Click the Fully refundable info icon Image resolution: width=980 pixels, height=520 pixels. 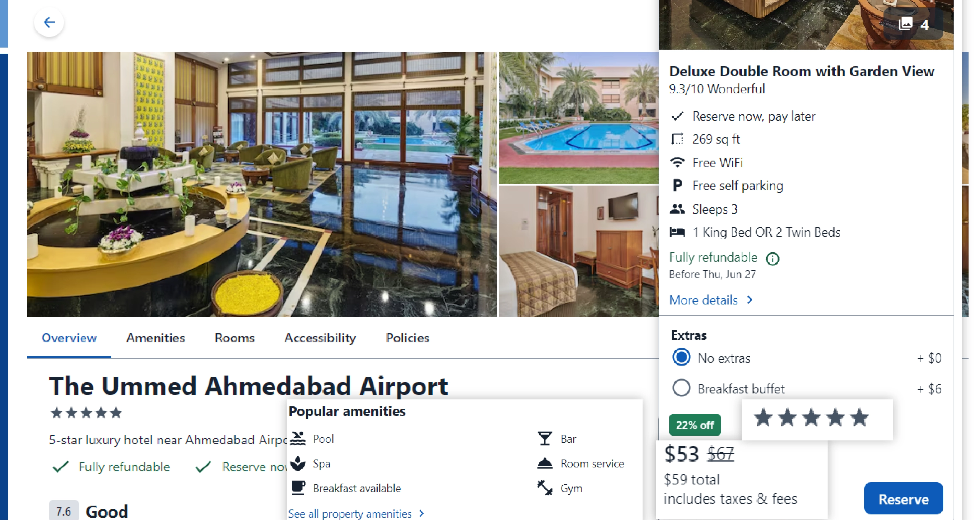click(772, 258)
